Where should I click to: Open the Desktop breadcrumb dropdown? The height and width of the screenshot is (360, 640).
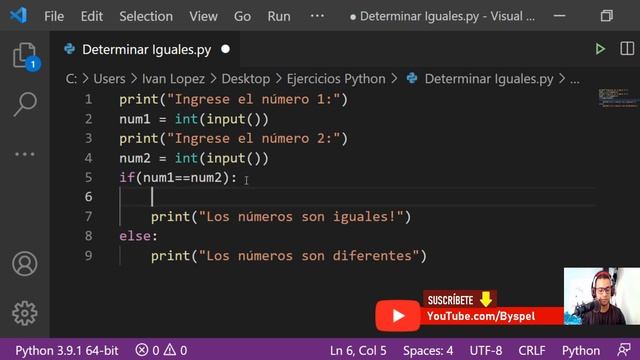[246, 79]
